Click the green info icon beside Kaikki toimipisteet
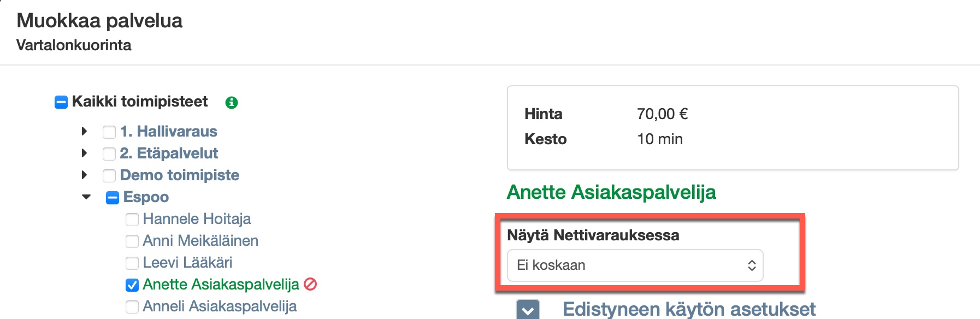This screenshot has height=319, width=980. click(x=232, y=102)
